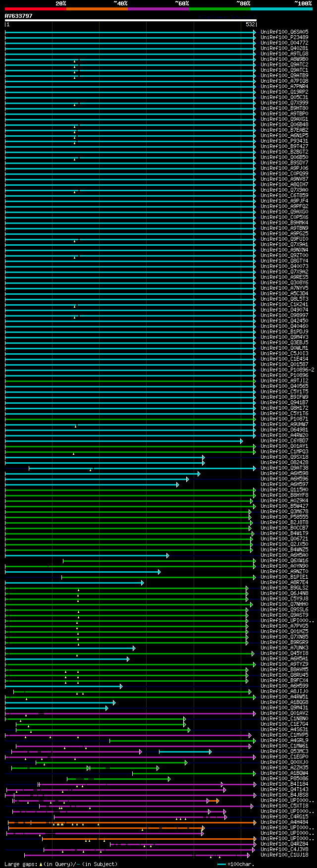Select the UniRef100_A9TLG8 label

tap(284, 54)
